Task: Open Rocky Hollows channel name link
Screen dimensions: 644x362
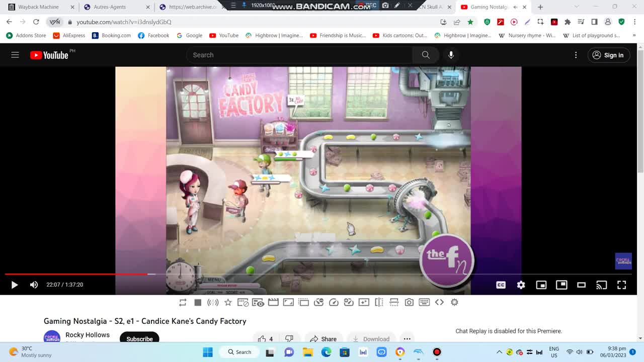Action: (x=88, y=335)
